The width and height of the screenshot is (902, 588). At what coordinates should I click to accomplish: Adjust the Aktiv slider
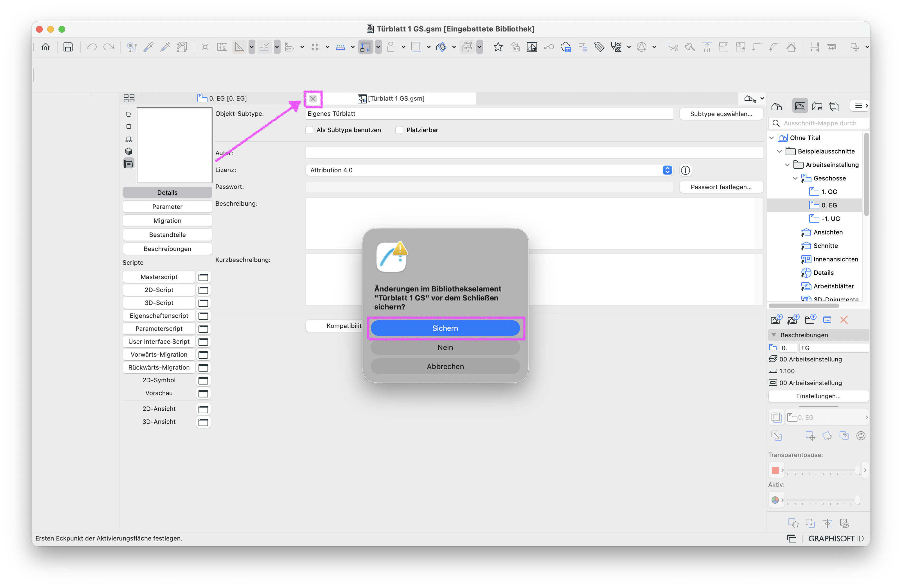[823, 500]
